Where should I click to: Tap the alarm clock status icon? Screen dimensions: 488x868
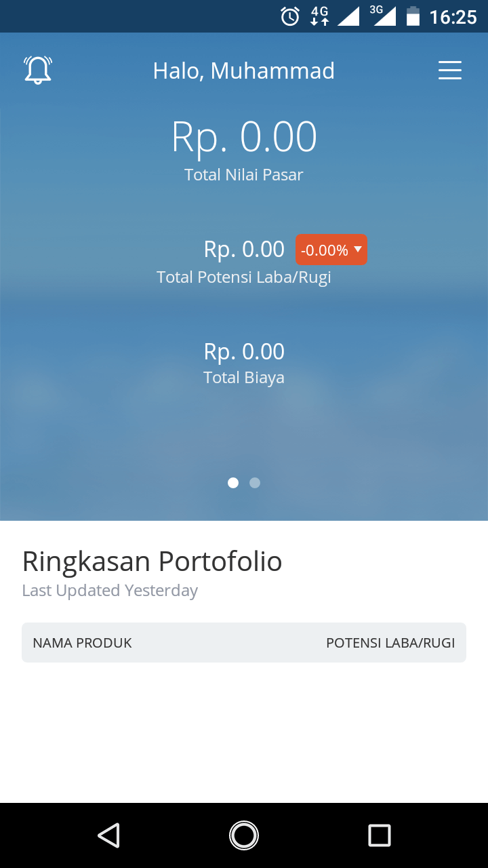pos(290,16)
